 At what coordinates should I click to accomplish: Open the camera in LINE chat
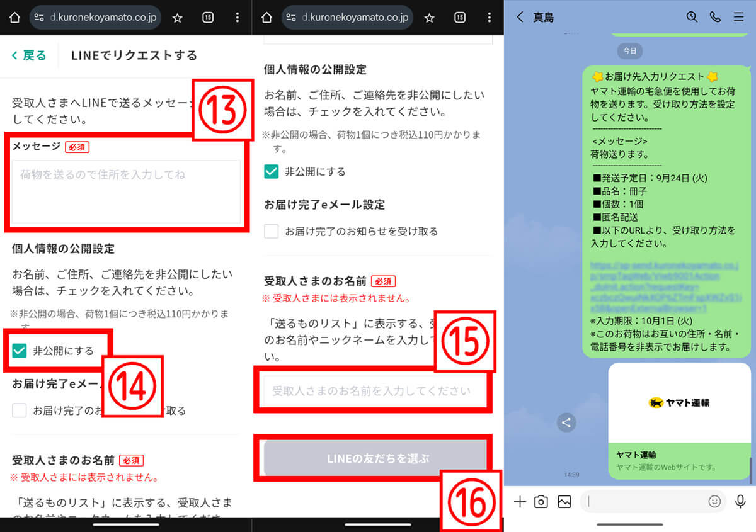pyautogui.click(x=542, y=501)
